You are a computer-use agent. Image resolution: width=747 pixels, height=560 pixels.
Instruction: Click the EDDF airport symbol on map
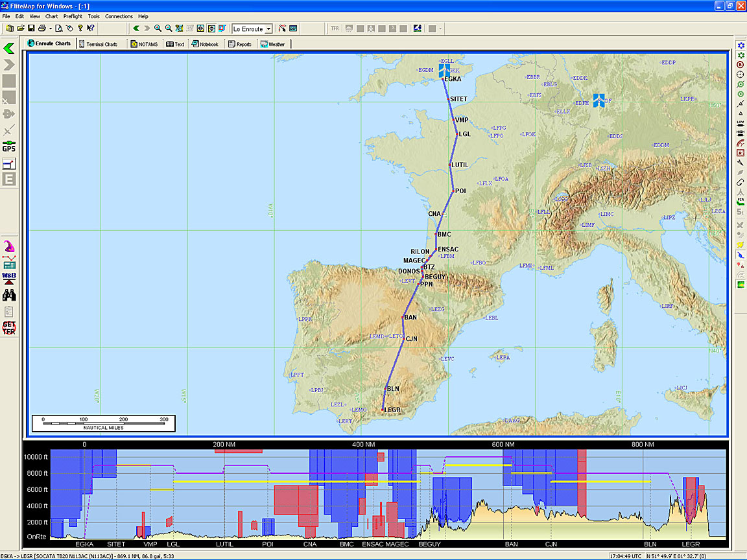[599, 100]
